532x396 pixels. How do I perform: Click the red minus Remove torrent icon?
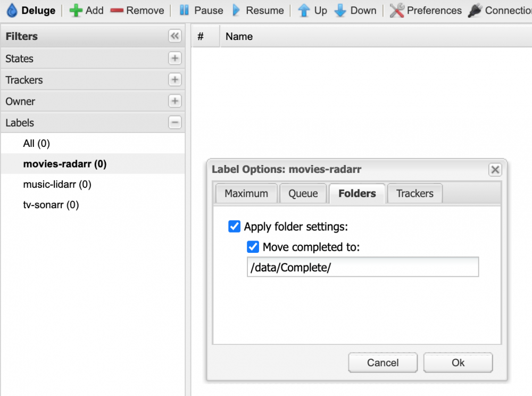(117, 11)
